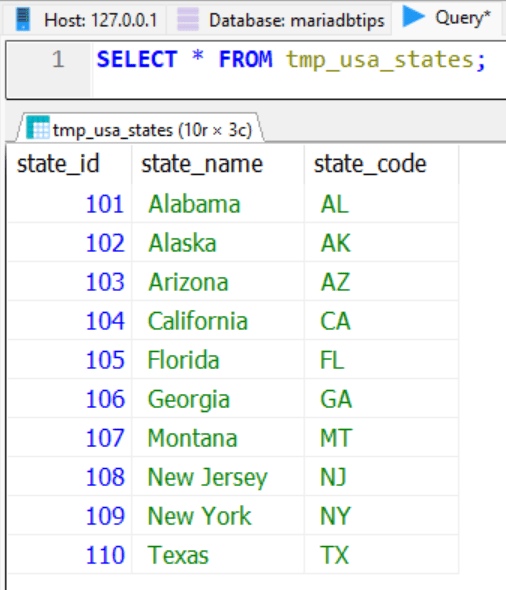Click inside the SQL query editor text
506x590 pixels.
pyautogui.click(x=292, y=60)
